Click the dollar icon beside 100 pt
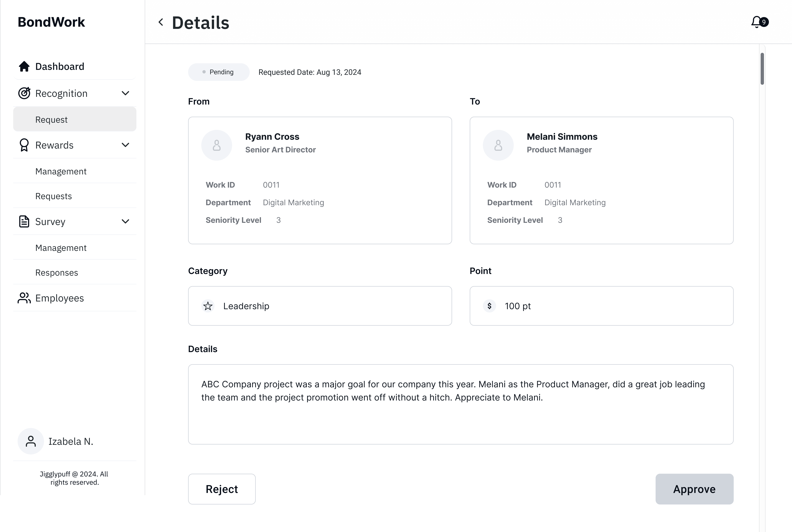 (490, 306)
